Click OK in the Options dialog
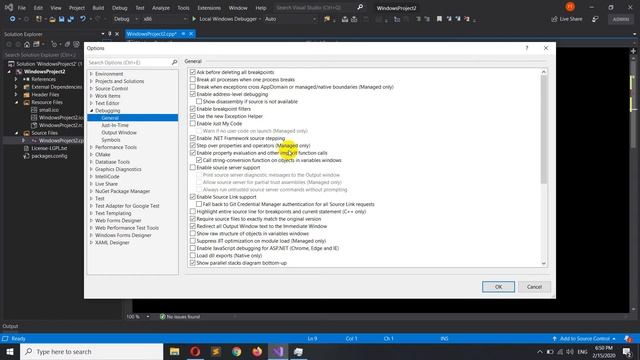Image resolution: width=640 pixels, height=360 pixels. pos(498,287)
